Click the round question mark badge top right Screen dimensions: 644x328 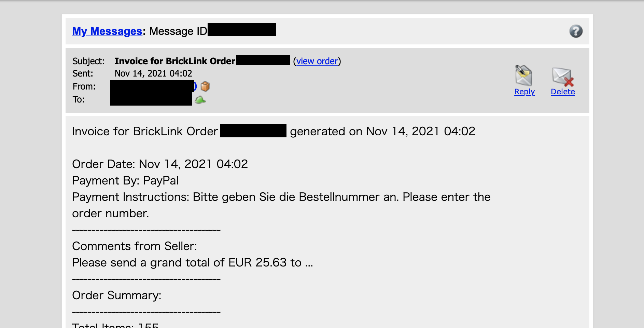click(x=576, y=31)
